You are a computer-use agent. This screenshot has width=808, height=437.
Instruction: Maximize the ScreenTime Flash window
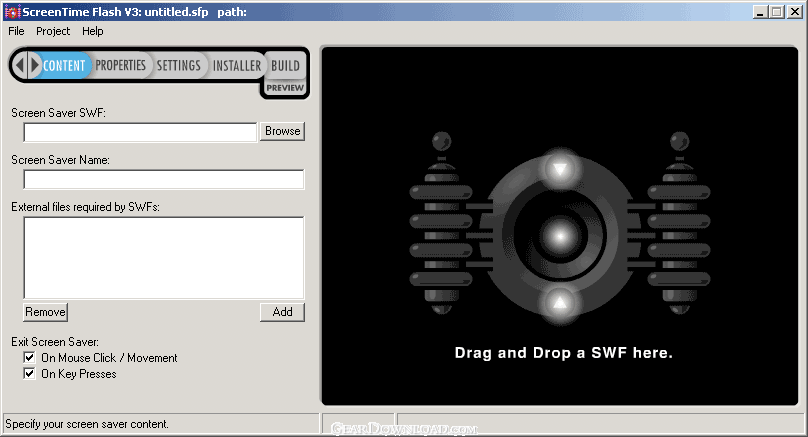click(x=777, y=11)
